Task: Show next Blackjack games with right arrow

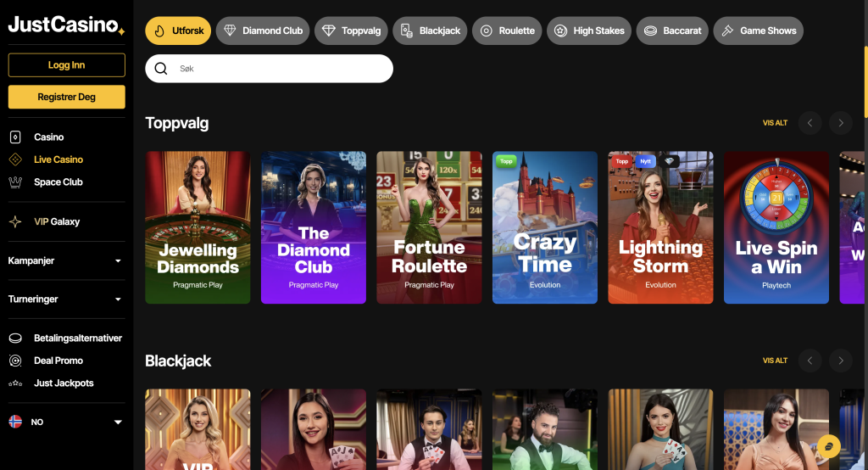Action: [x=841, y=361]
